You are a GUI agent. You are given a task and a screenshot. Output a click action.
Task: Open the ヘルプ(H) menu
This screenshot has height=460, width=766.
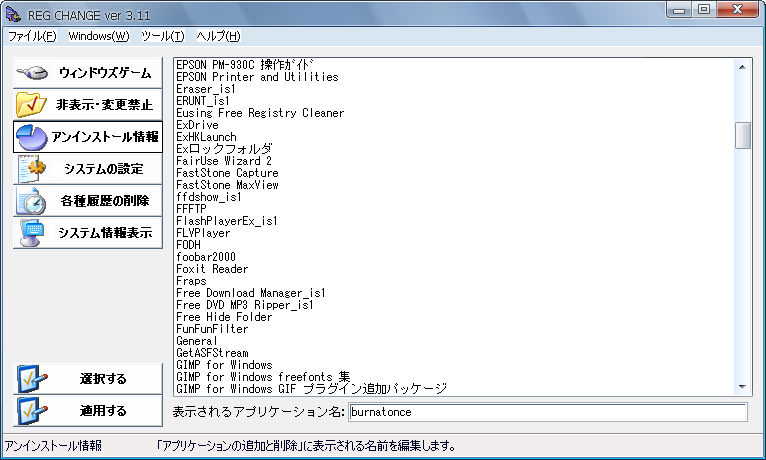(x=218, y=36)
